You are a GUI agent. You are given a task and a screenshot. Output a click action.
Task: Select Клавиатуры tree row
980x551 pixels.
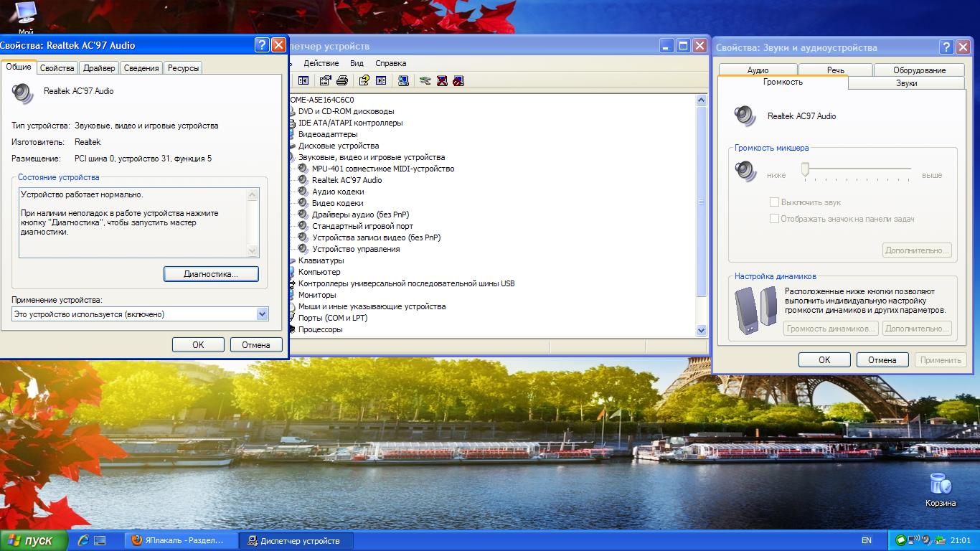321,260
